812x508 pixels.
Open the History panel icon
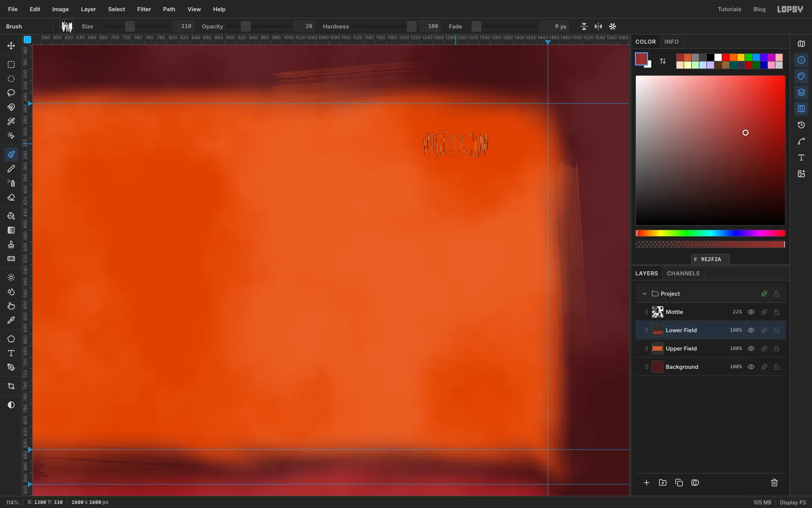click(x=801, y=125)
